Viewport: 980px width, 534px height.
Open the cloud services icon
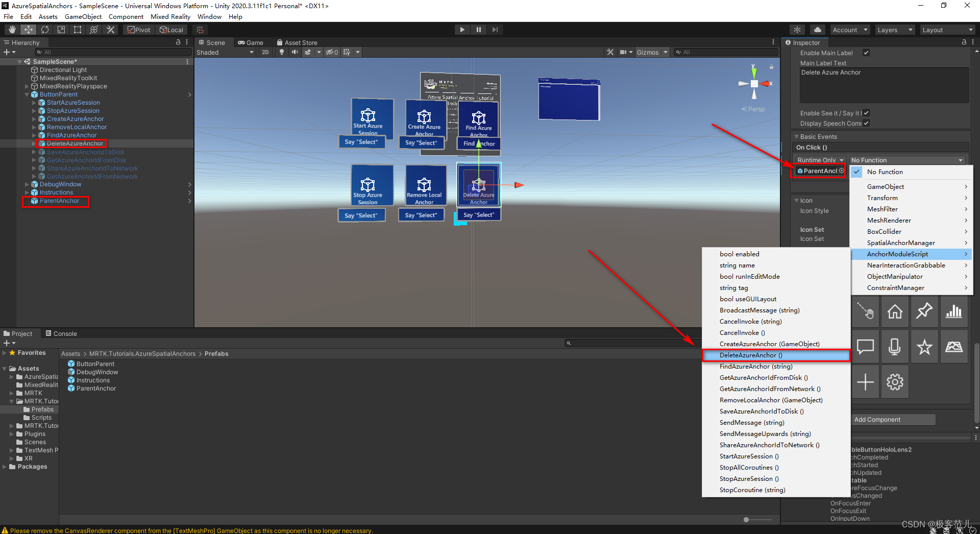818,30
